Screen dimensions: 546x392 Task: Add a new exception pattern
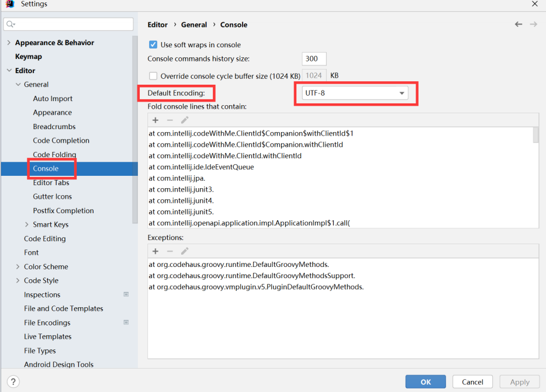[155, 251]
